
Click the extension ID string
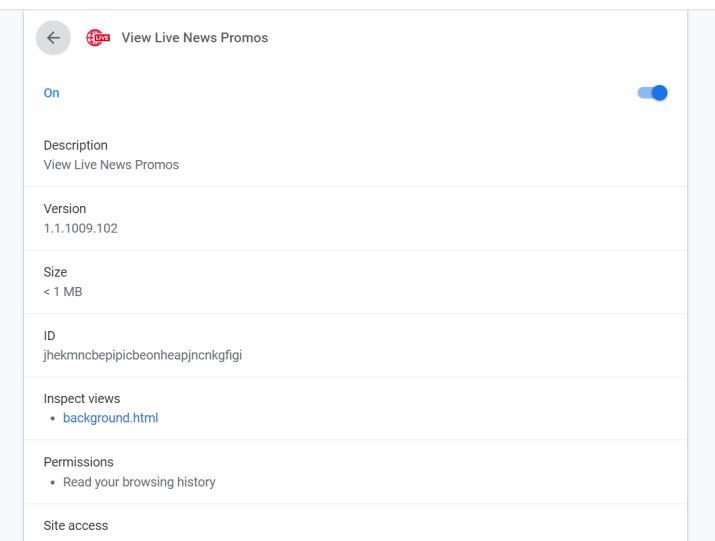pos(142,354)
